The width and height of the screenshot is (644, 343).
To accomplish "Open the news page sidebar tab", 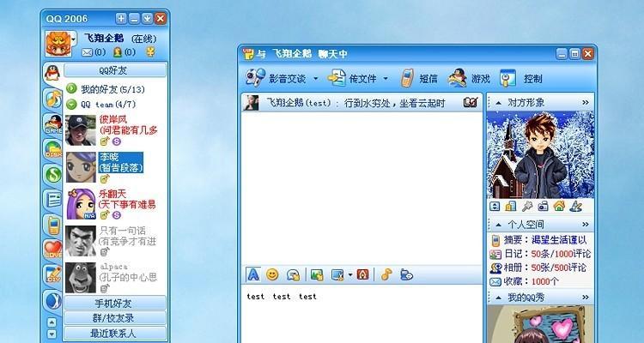I will click(53, 200).
